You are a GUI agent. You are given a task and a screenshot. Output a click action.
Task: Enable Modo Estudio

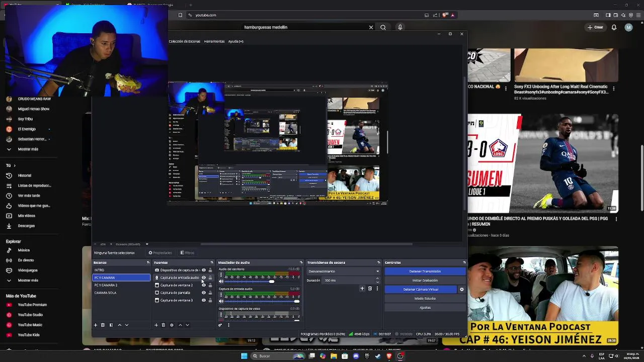[425, 298]
